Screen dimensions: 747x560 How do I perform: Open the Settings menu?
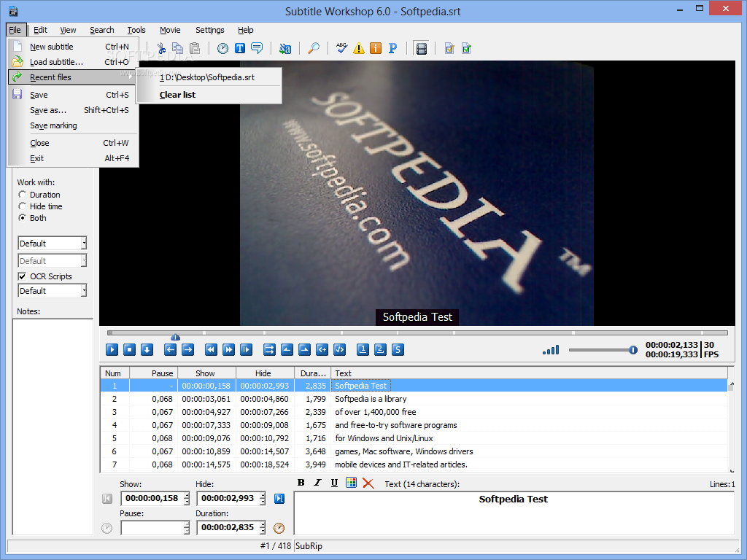point(209,30)
